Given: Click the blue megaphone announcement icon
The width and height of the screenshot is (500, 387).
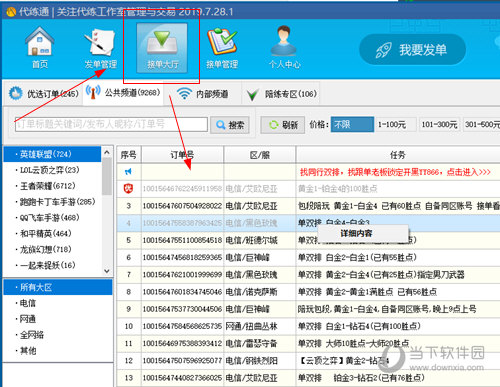Looking at the screenshot, I should (128, 172).
